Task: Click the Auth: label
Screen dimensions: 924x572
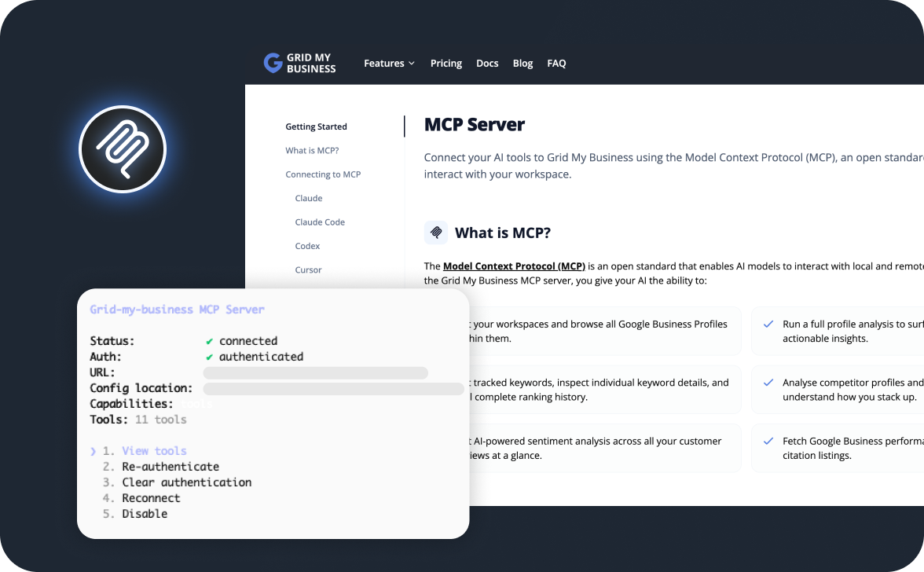Action: click(x=105, y=357)
